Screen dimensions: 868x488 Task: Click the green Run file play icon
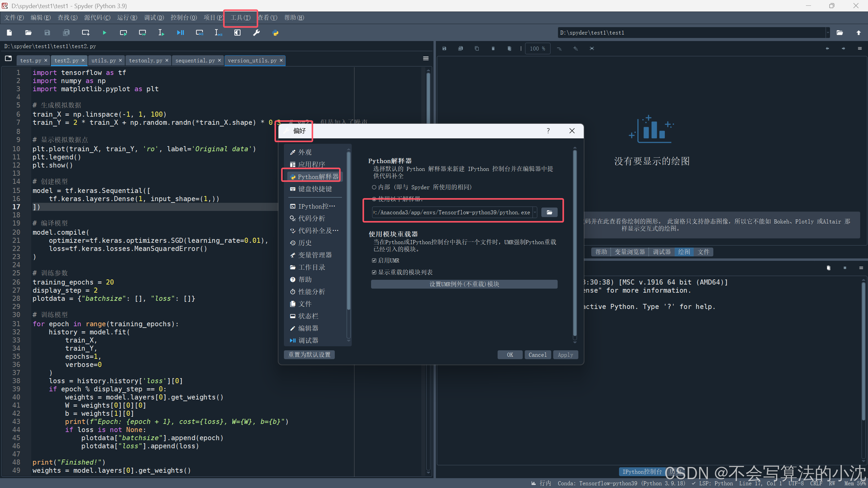pos(104,33)
